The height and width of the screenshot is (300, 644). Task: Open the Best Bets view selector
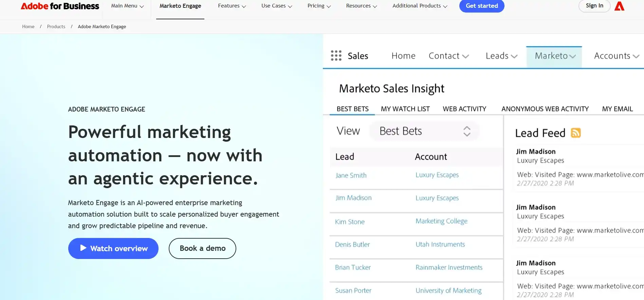424,131
